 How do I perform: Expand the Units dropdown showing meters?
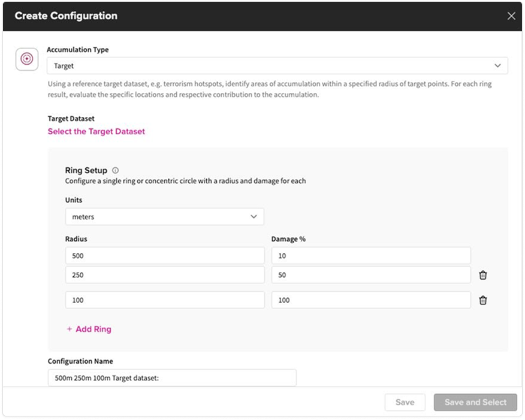164,217
